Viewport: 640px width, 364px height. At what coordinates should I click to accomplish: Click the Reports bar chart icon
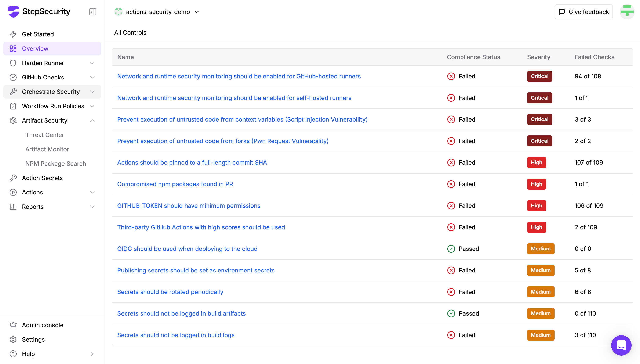(x=13, y=207)
